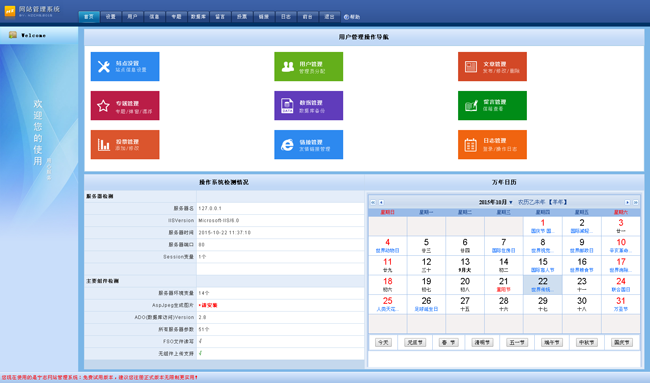This screenshot has height=383, width=650.
Task: Select October 22 in the calendar
Action: point(543,285)
